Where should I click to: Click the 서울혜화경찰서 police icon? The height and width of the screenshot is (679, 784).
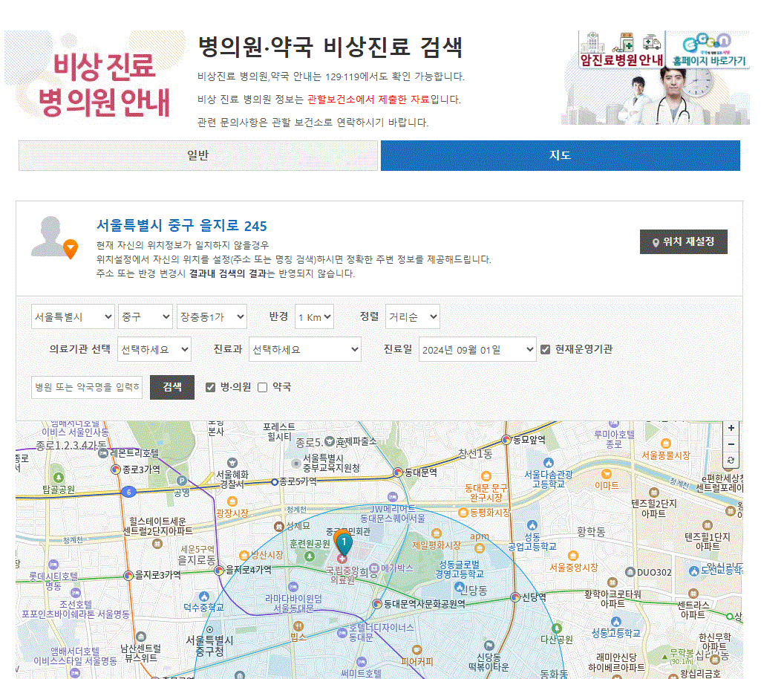[x=232, y=463]
